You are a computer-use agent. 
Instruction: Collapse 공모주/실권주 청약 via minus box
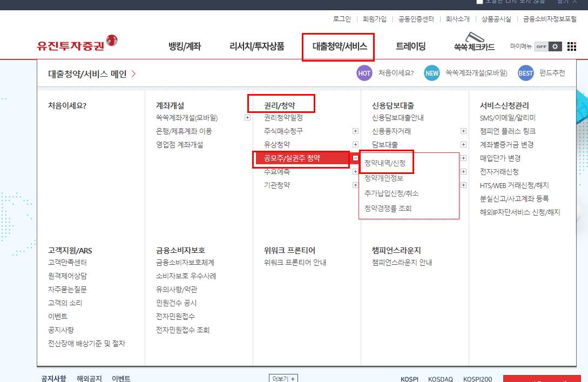click(356, 158)
